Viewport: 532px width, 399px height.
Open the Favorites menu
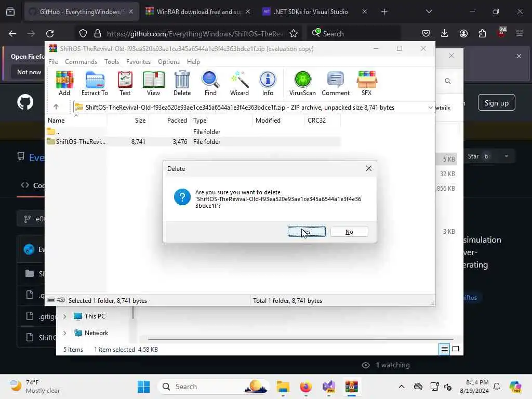pyautogui.click(x=138, y=62)
